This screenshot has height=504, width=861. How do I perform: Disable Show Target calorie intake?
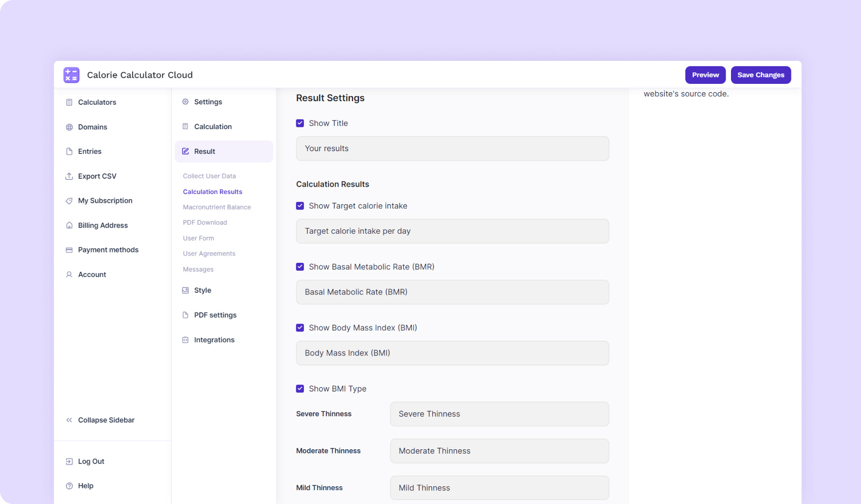click(x=300, y=206)
